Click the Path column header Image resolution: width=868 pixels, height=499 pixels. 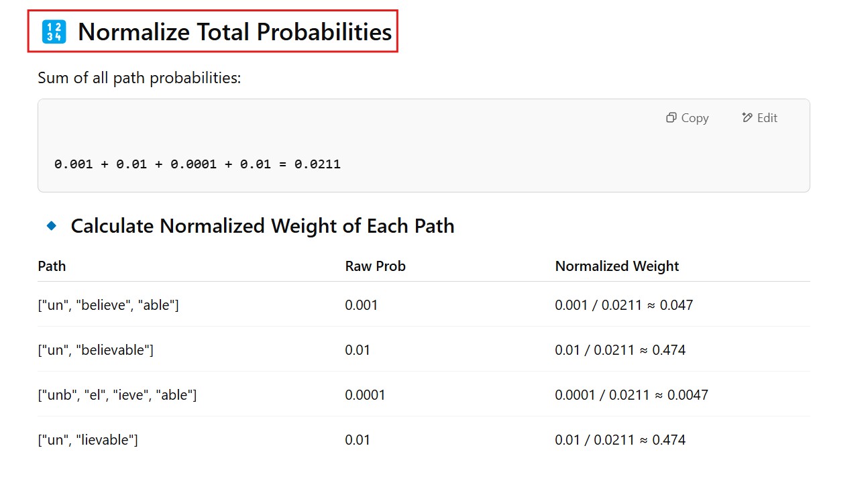coord(52,266)
